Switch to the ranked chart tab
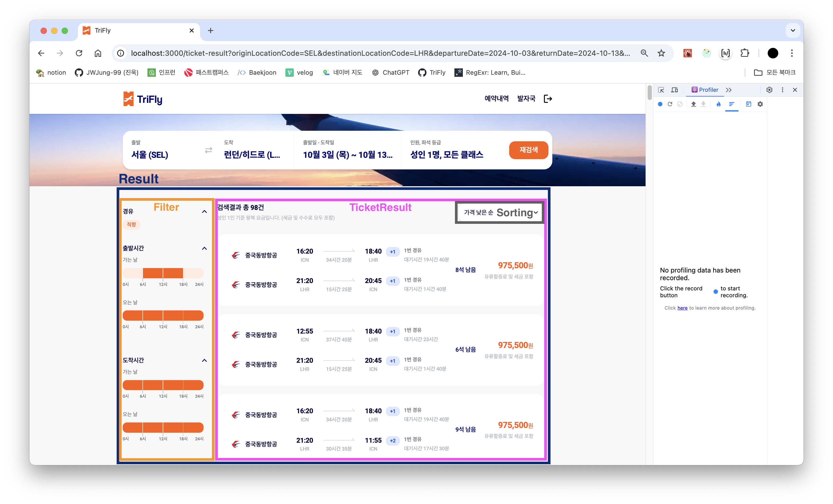 click(x=732, y=104)
